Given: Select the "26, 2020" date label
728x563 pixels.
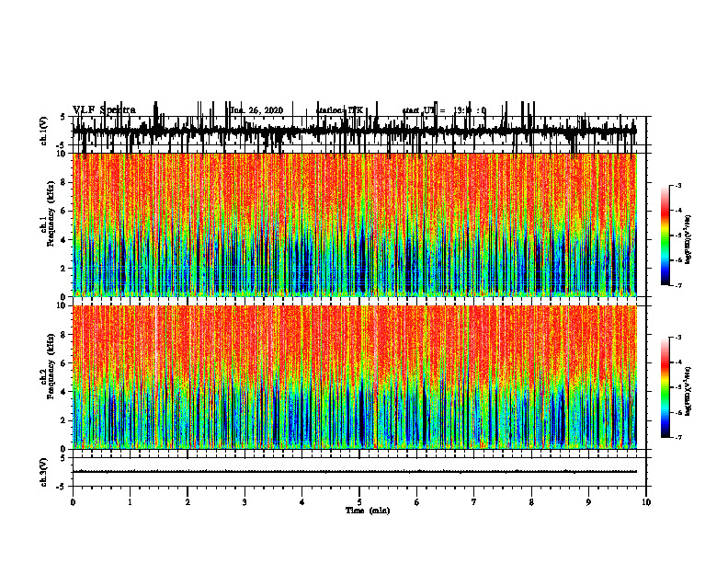Looking at the screenshot, I should (x=265, y=110).
